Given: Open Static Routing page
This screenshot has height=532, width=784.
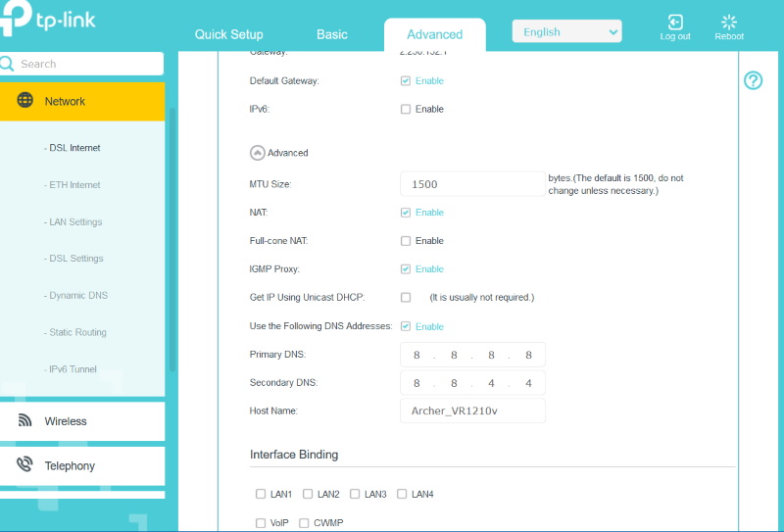Looking at the screenshot, I should [75, 332].
